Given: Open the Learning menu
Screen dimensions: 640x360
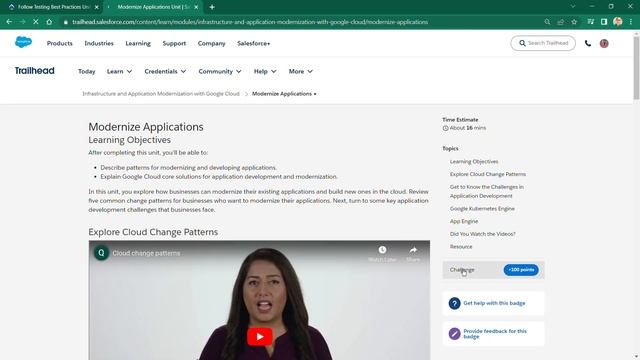Looking at the screenshot, I should 138,43.
